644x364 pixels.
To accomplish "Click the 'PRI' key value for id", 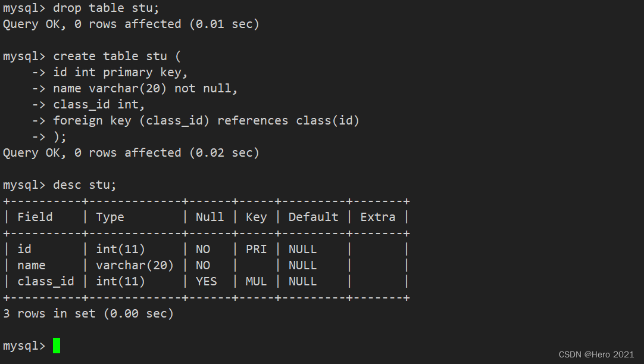I will coord(257,249).
